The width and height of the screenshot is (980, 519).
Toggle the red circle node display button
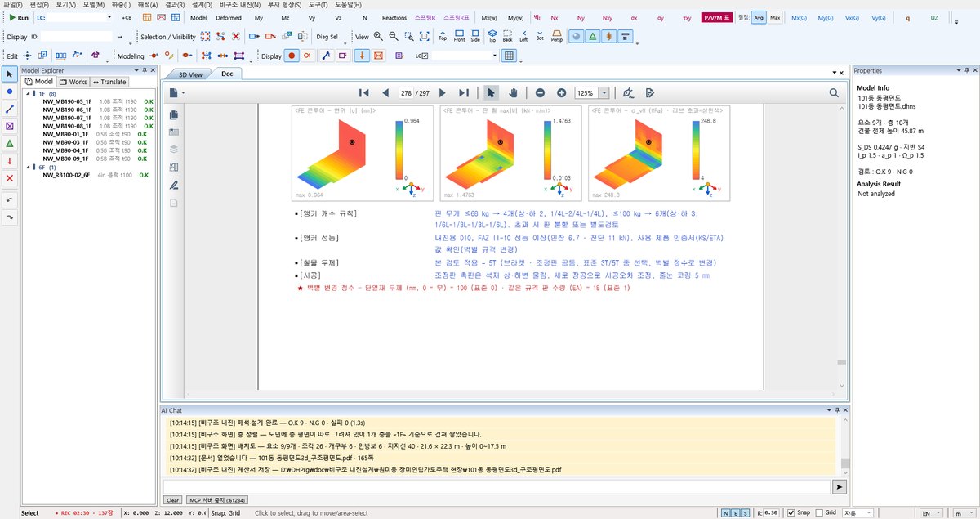coord(291,56)
